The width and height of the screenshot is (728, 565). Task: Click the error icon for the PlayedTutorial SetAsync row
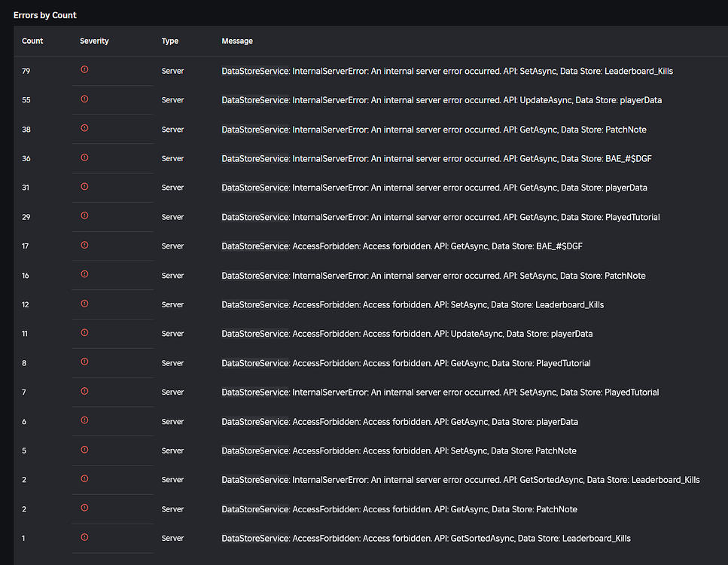pos(84,392)
